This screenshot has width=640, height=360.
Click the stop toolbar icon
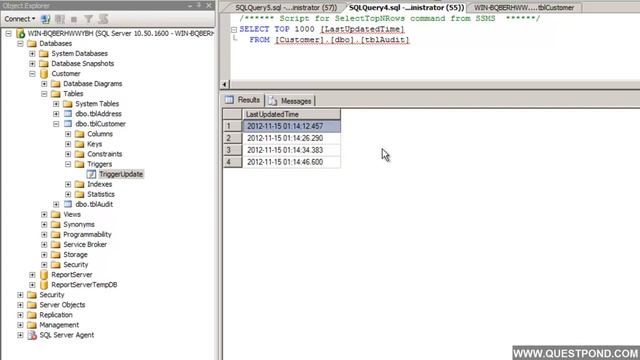(74, 19)
